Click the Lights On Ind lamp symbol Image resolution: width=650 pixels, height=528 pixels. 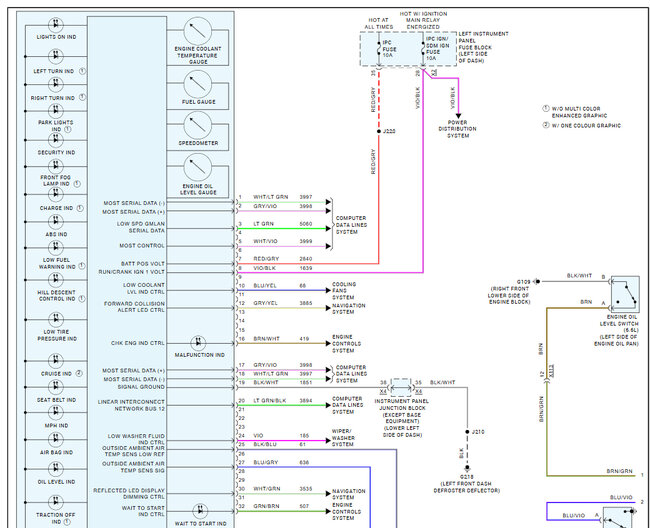click(x=56, y=25)
